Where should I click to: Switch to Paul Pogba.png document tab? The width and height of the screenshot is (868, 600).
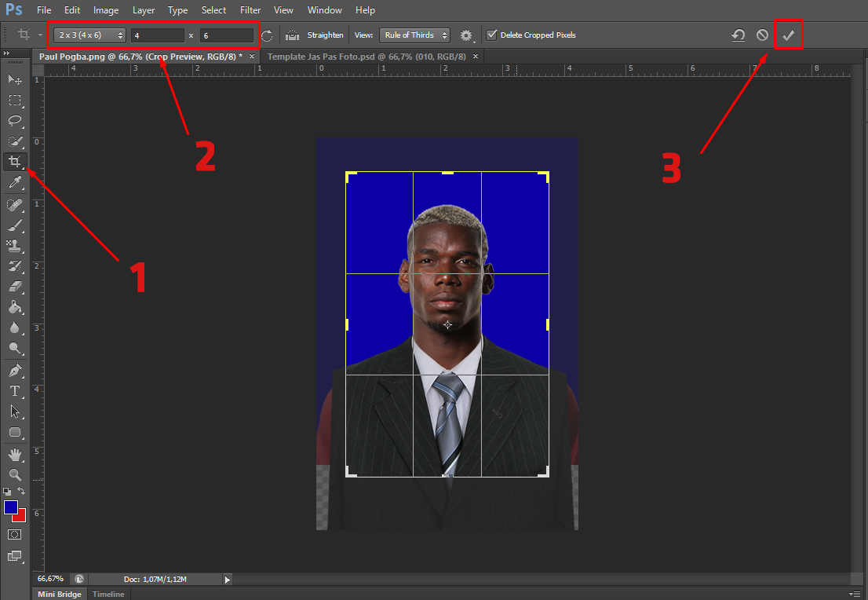[140, 57]
